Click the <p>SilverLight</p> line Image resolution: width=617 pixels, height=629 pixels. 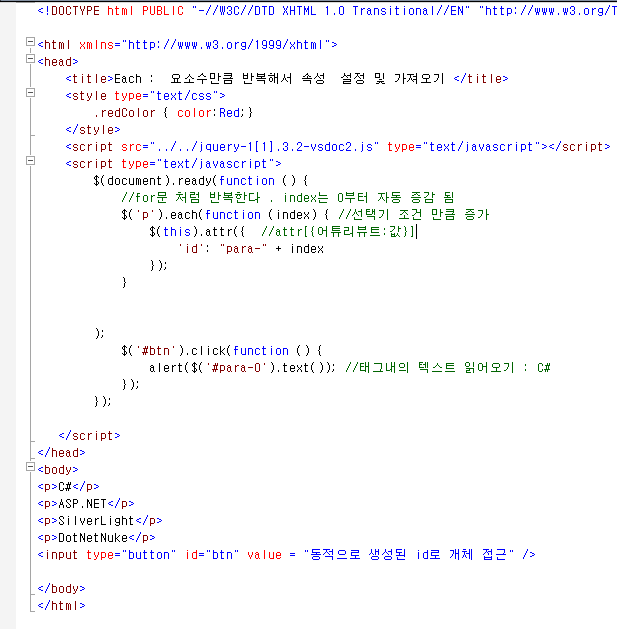pos(100,521)
